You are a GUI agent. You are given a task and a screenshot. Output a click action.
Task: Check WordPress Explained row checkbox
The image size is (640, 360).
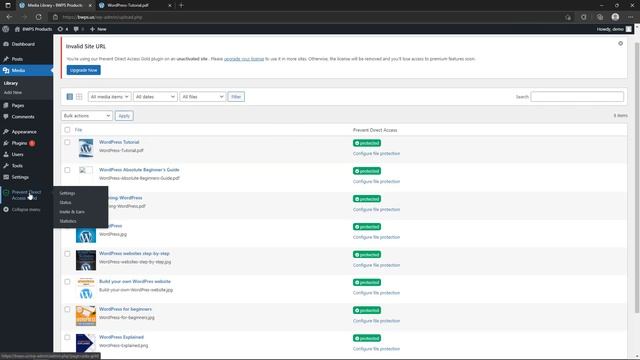pos(67,338)
